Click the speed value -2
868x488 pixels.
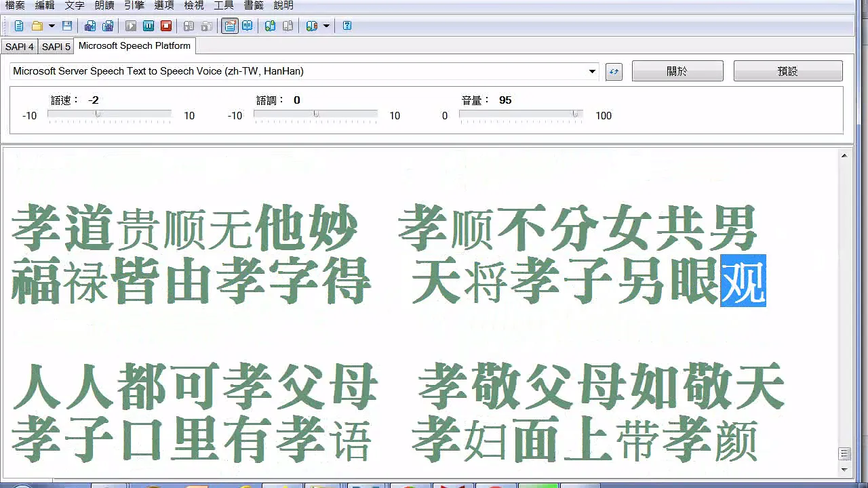pyautogui.click(x=94, y=100)
